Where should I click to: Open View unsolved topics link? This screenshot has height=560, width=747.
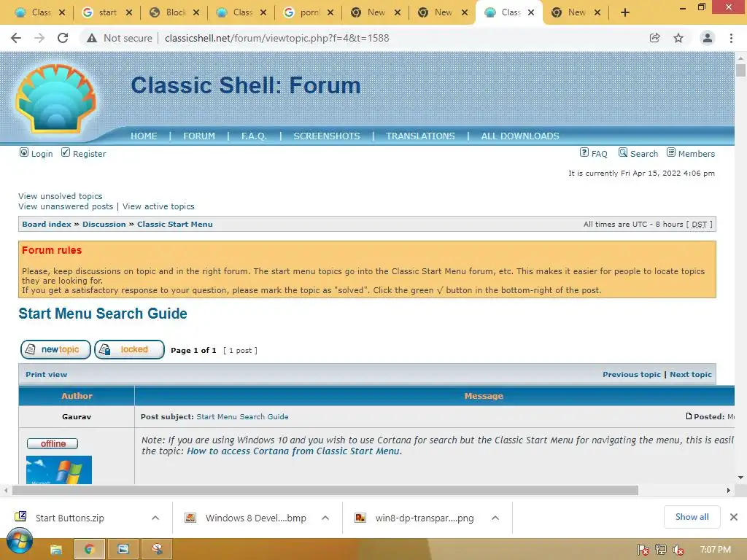click(60, 196)
